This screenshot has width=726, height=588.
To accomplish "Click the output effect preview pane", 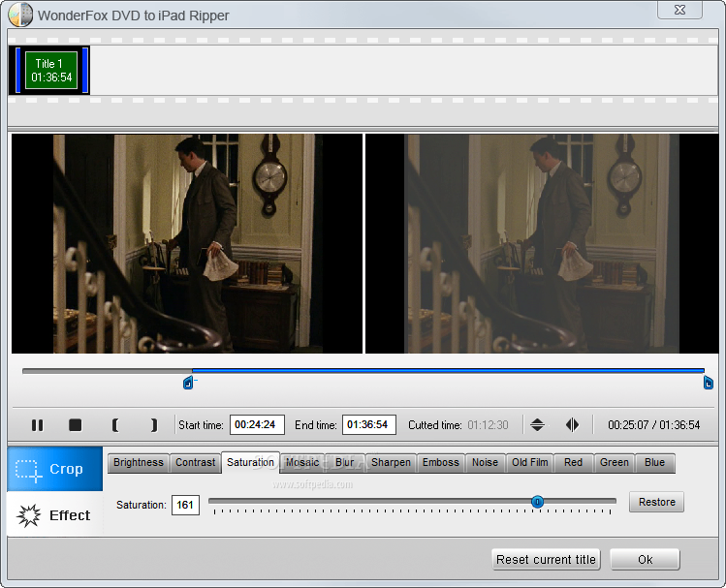I will coord(542,244).
